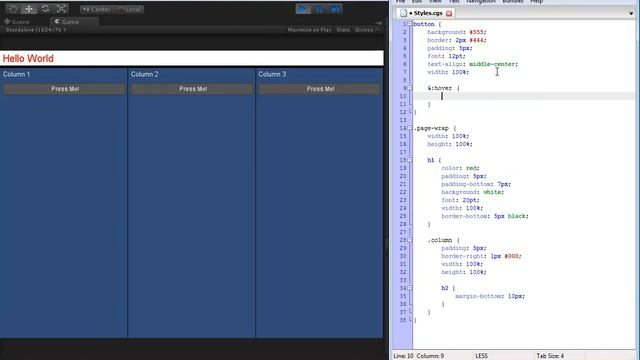The width and height of the screenshot is (640, 360).
Task: Switch to the Scene tab
Action: [x=17, y=22]
